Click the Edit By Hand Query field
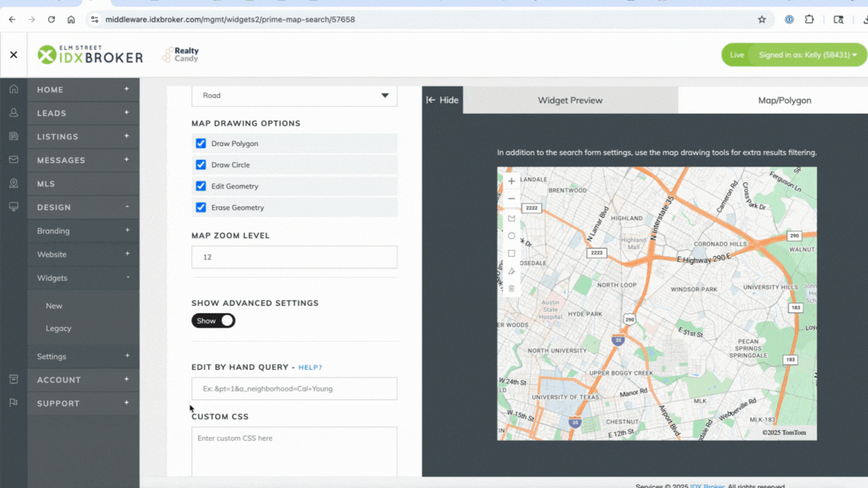Screen dimensions: 868x488 tap(295, 389)
